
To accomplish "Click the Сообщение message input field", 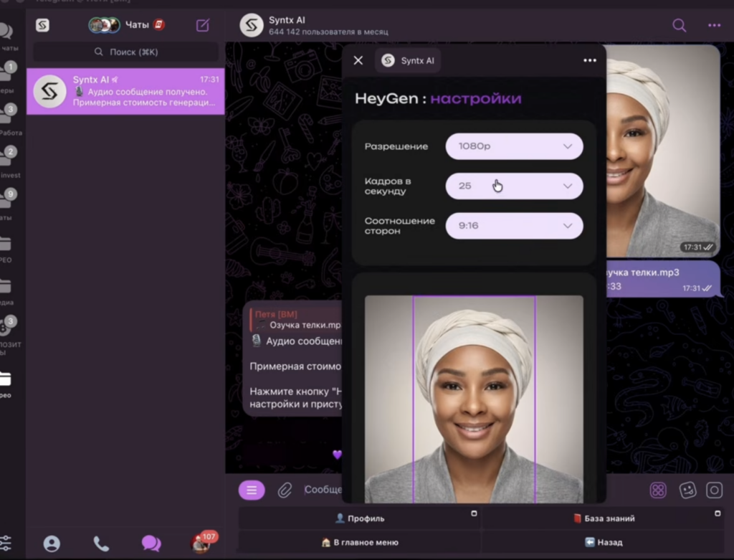I will click(x=323, y=490).
